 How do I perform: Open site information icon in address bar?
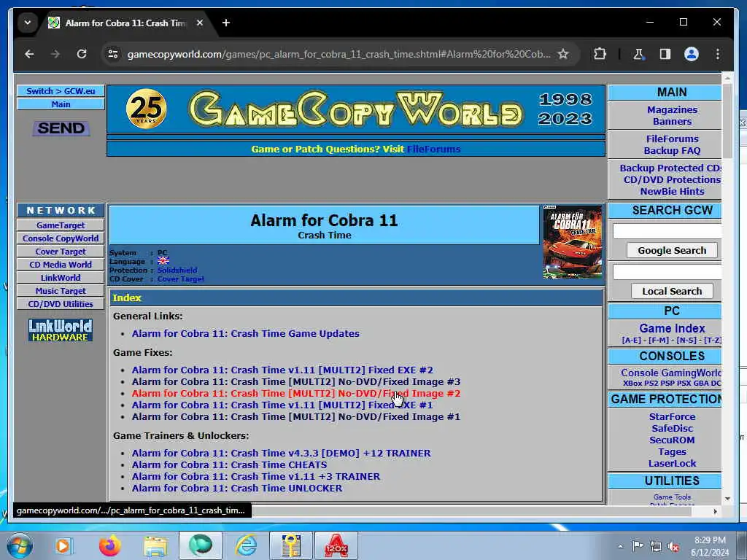113,54
